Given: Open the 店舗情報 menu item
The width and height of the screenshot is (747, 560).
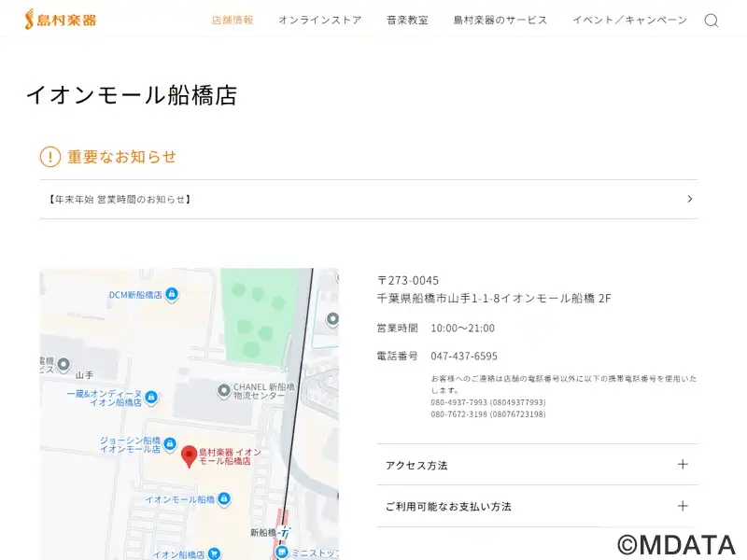Looking at the screenshot, I should click(x=233, y=21).
